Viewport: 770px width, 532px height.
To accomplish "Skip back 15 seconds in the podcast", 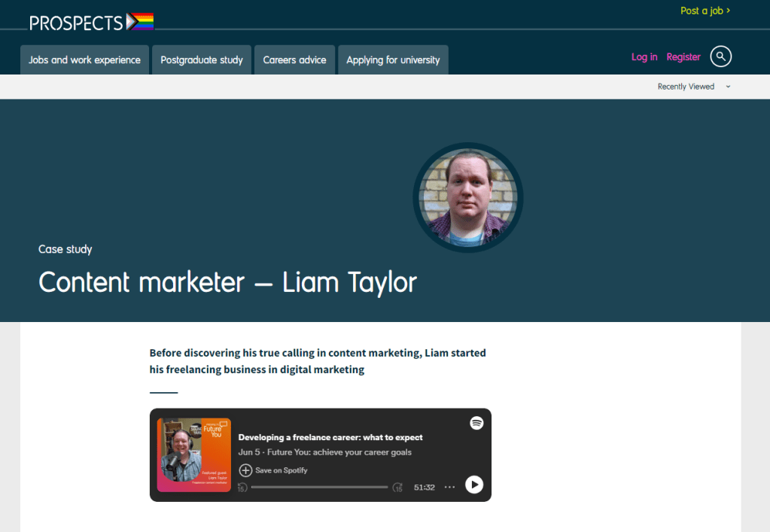I will [x=242, y=488].
